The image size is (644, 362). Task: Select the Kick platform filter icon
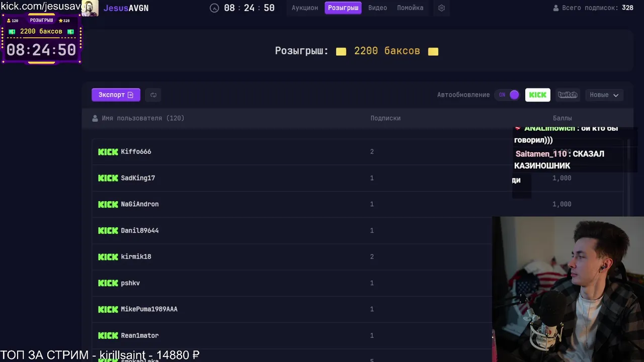pos(537,95)
